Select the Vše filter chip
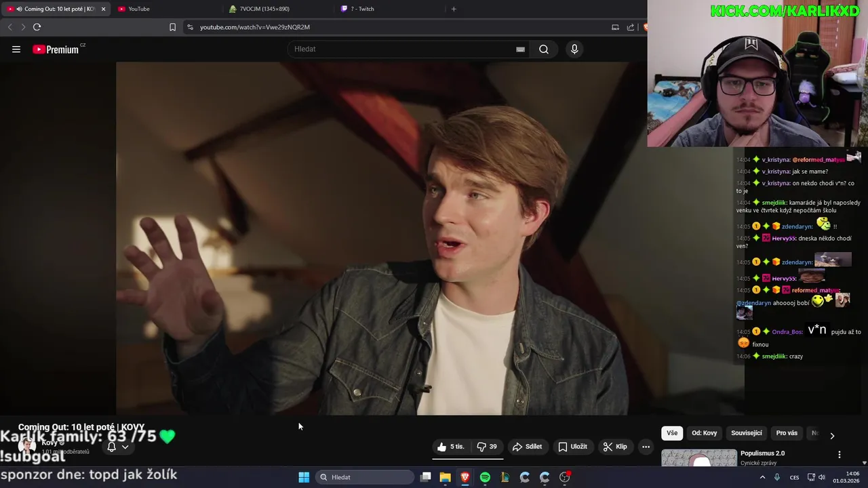868x488 pixels. click(671, 433)
